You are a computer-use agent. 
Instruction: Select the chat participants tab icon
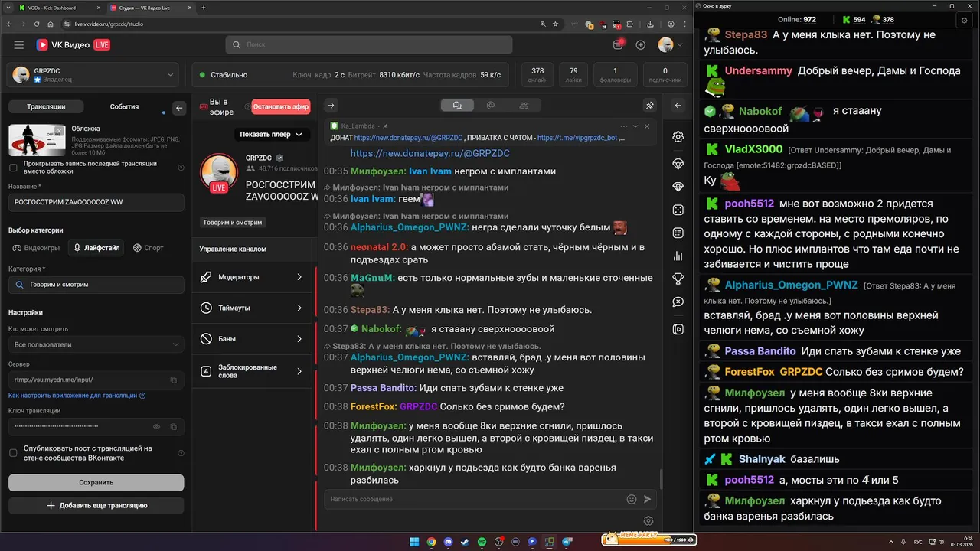tap(524, 106)
